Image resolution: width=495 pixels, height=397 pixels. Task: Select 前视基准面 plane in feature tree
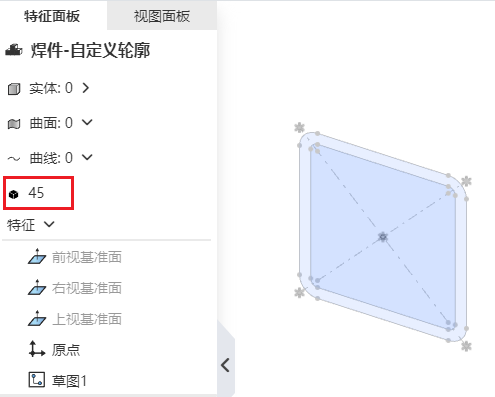coord(87,257)
